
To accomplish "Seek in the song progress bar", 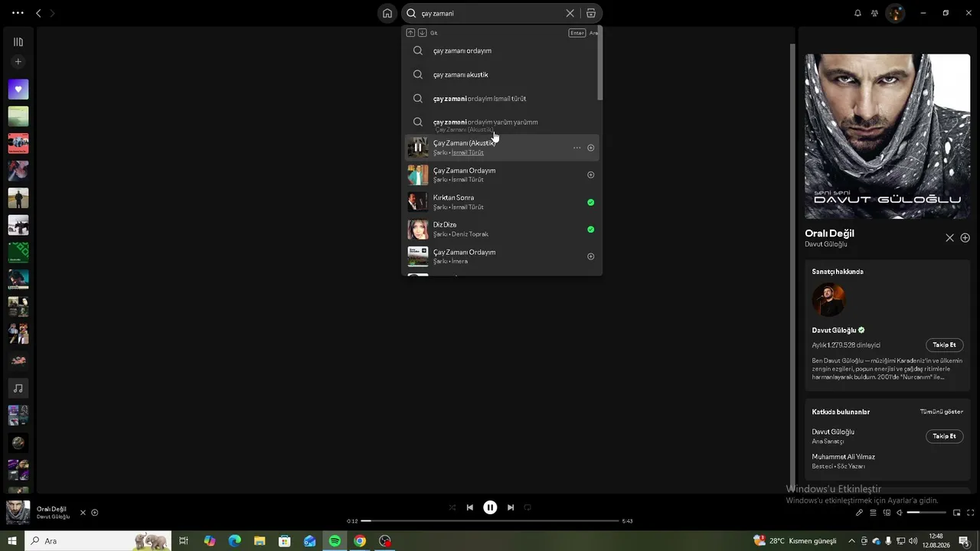I will point(490,521).
